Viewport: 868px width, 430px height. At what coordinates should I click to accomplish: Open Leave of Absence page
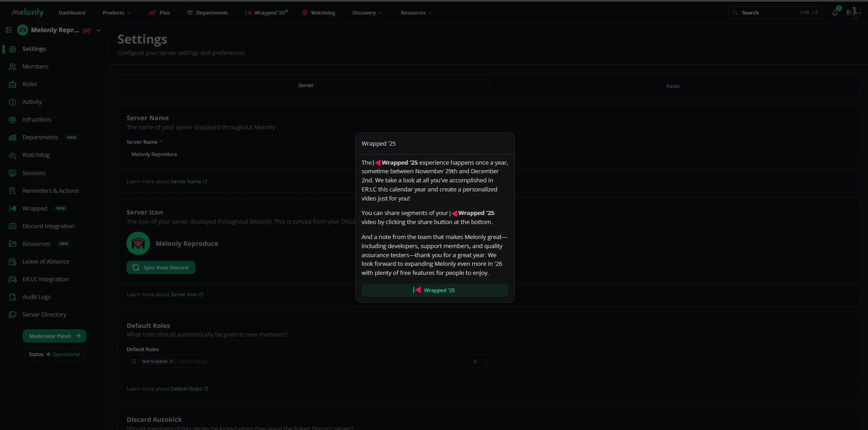tap(45, 261)
